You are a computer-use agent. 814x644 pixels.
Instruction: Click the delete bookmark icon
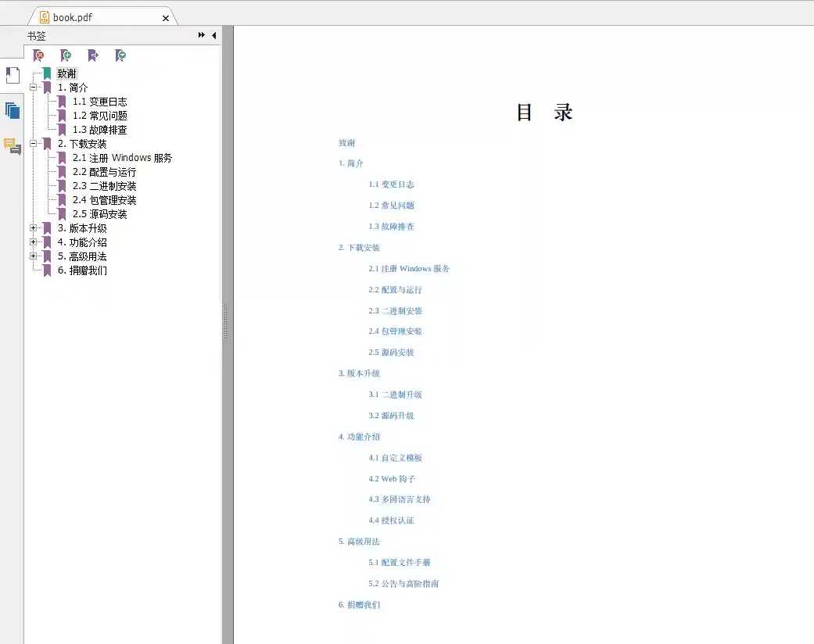coord(38,55)
